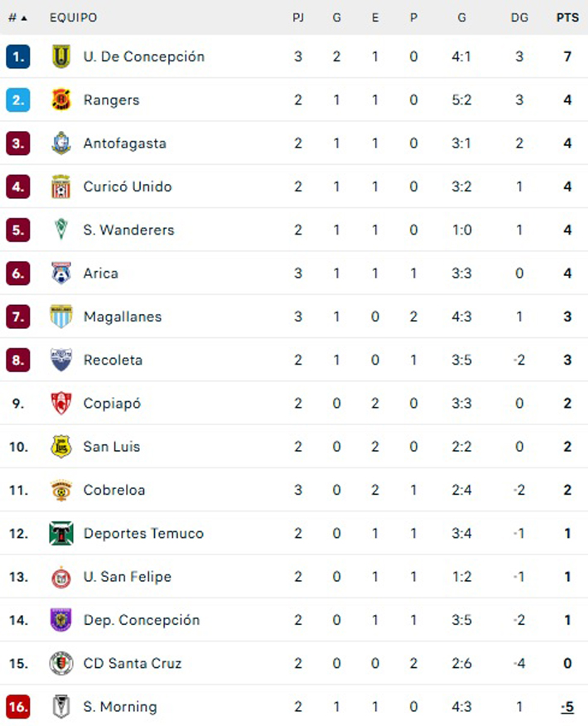Screen dimensions: 588x726
Task: Open the San Luis team page
Action: [x=112, y=447]
